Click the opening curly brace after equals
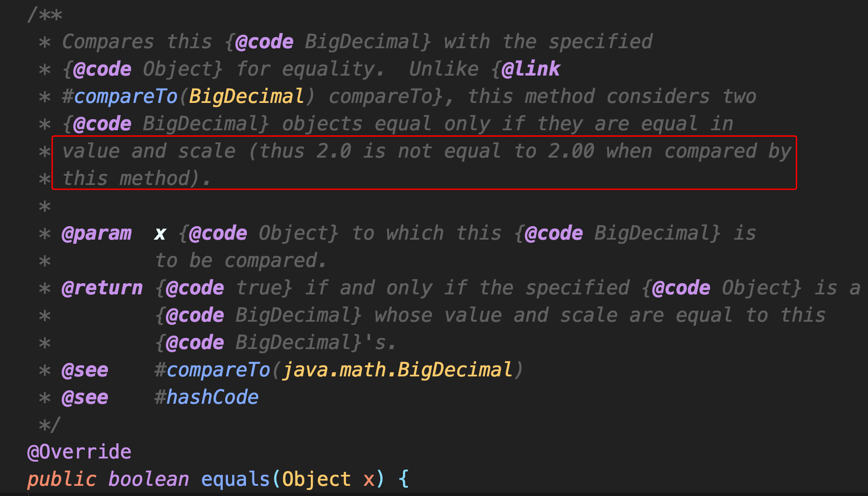This screenshot has width=868, height=496. coord(403,479)
